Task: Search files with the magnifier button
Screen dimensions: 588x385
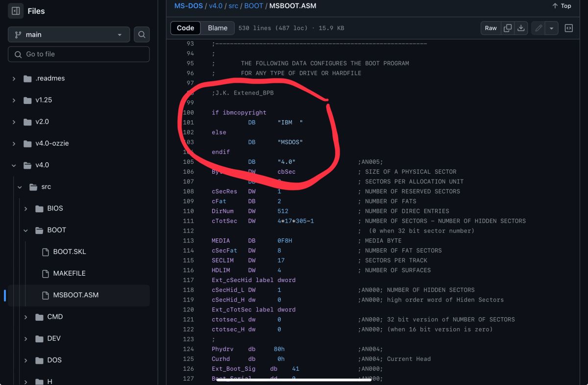Action: pyautogui.click(x=142, y=34)
